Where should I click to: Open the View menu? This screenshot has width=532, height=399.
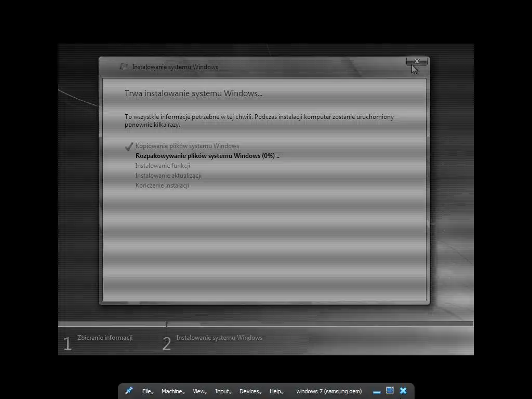(x=199, y=391)
